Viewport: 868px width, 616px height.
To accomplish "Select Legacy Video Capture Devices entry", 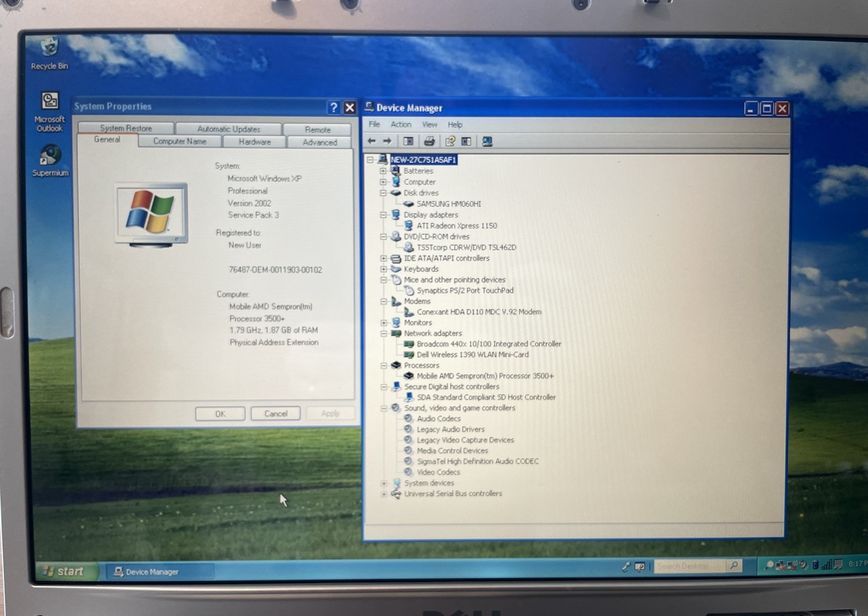I will 465,440.
